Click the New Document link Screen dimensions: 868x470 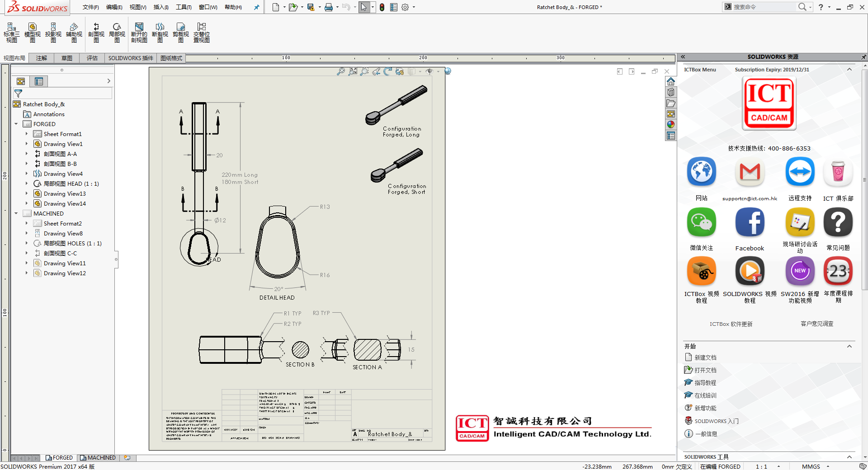(705, 357)
